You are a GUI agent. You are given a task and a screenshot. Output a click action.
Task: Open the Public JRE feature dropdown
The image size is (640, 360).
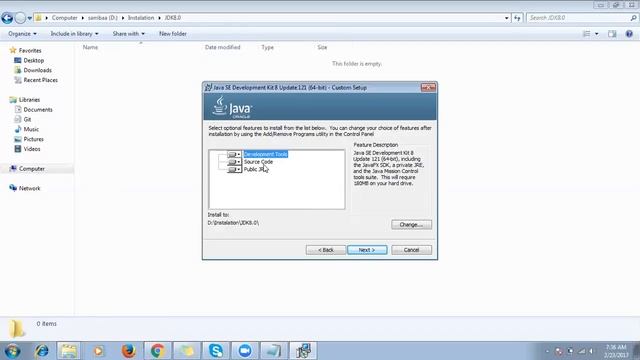(x=234, y=169)
